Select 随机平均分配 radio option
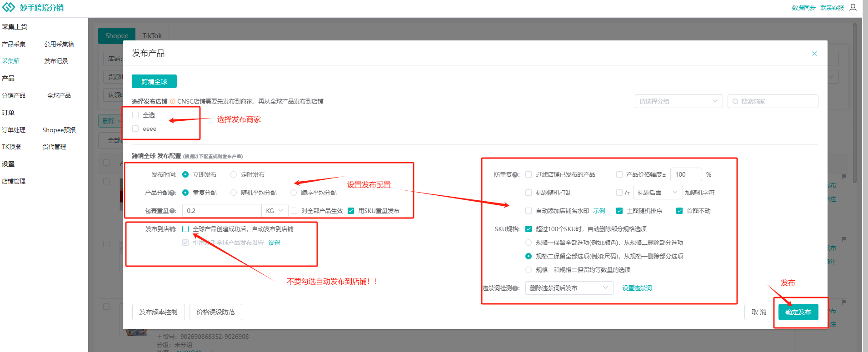 [x=234, y=193]
